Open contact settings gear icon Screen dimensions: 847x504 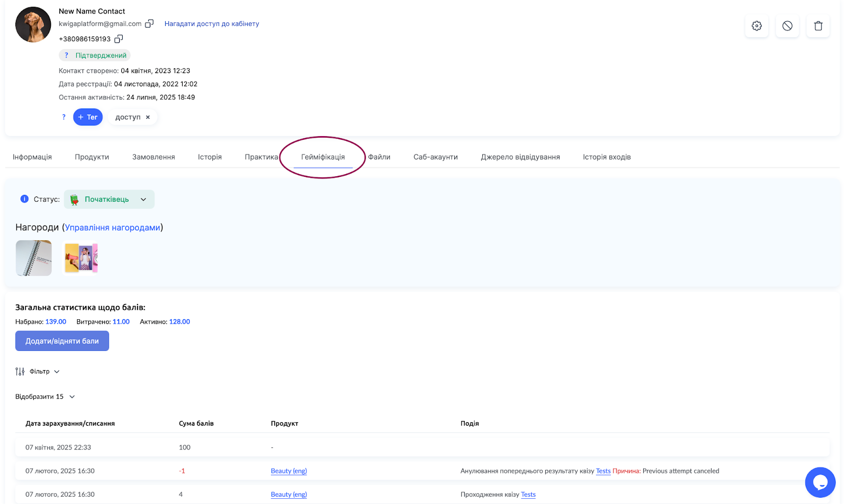(x=756, y=26)
